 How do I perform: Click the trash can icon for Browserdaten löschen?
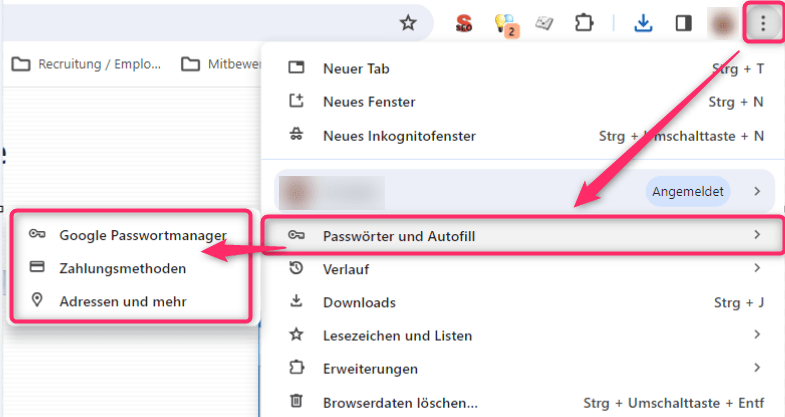296,401
